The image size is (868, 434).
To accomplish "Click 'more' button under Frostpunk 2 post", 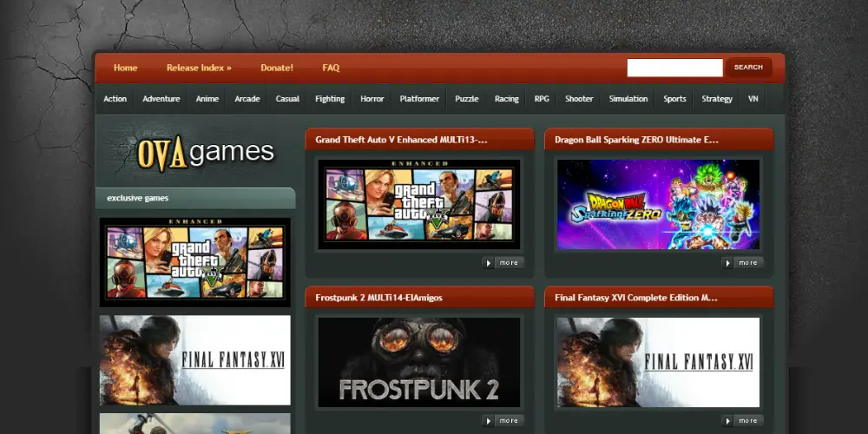I will tap(503, 421).
